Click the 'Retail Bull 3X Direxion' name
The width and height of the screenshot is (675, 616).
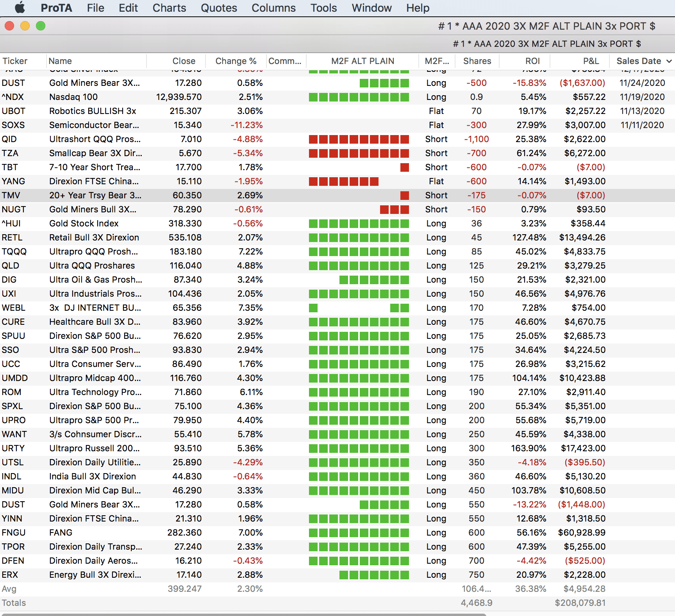coord(94,237)
